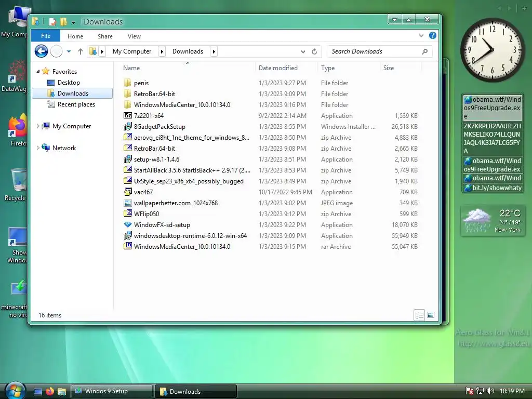Switch to large thumbnails view layout
This screenshot has width=532, height=399.
pyautogui.click(x=431, y=315)
